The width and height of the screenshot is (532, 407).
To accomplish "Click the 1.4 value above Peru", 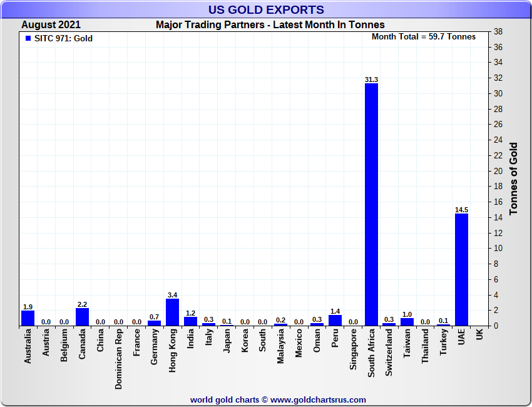I will pos(335,311).
